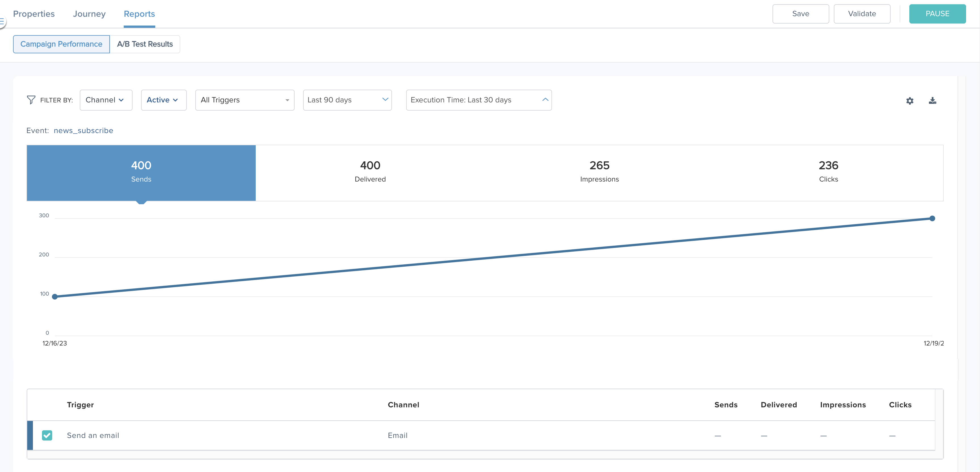
Task: Click the filter funnel icon
Action: (31, 100)
